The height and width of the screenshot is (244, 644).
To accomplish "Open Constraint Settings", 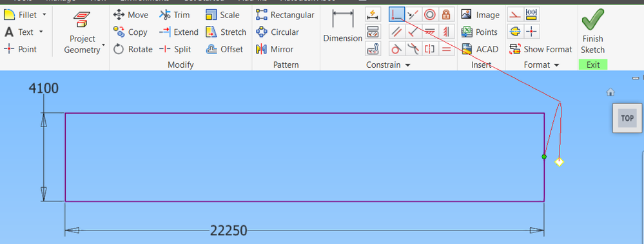I will pos(373,48).
